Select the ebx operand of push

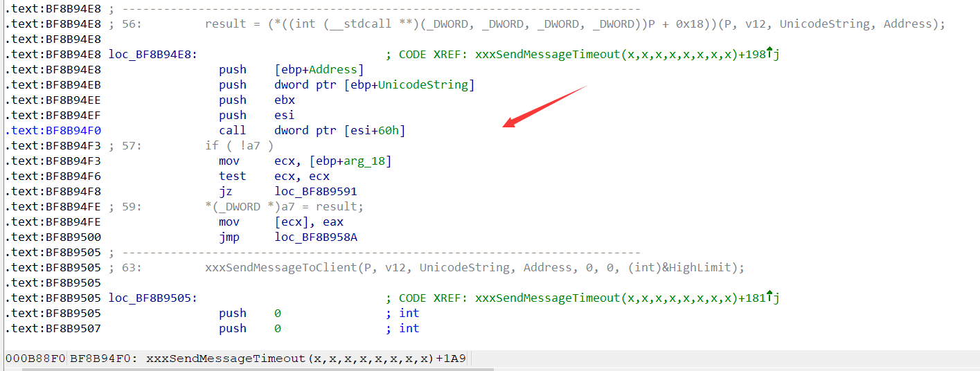click(285, 100)
